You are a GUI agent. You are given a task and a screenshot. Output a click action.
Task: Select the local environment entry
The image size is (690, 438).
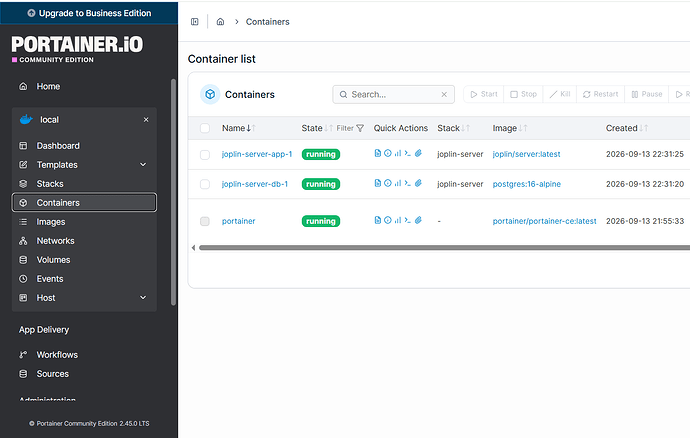coord(84,120)
